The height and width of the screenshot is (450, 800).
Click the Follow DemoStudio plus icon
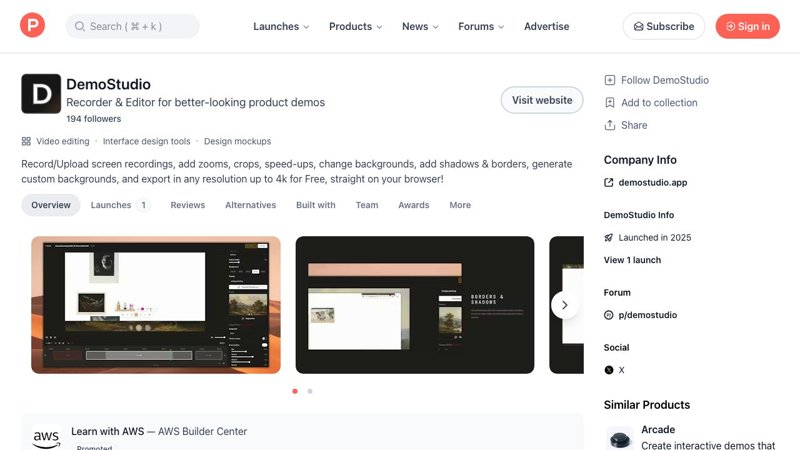coord(610,80)
